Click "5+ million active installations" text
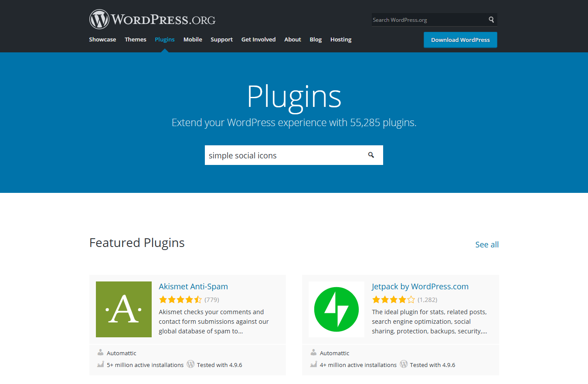Image resolution: width=588 pixels, height=384 pixels. [x=145, y=365]
